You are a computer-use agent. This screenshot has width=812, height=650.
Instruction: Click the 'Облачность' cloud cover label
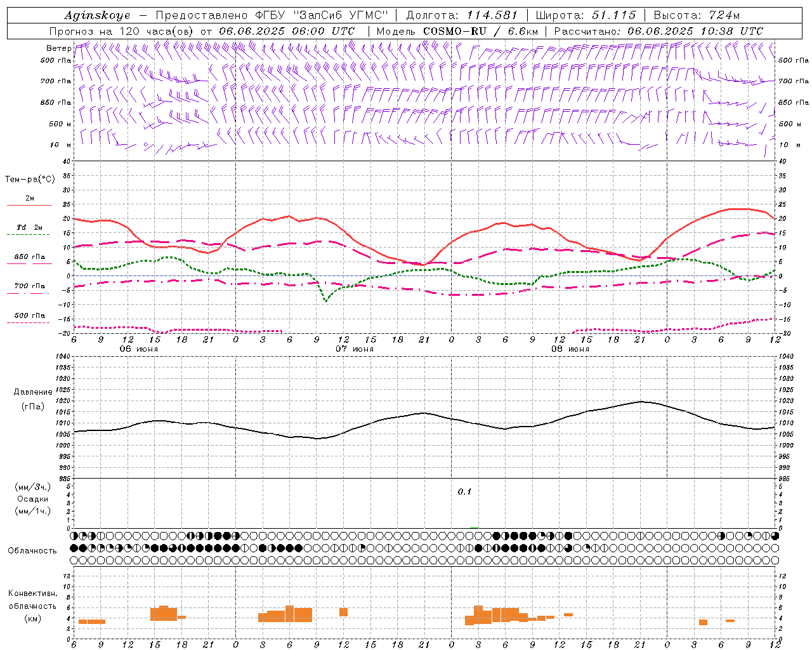32,551
